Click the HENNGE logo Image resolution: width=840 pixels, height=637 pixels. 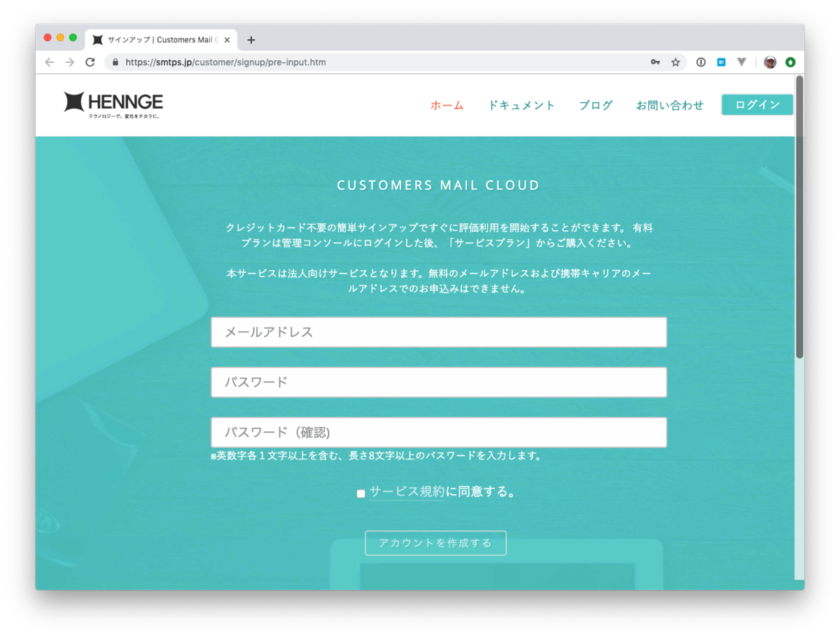click(113, 105)
